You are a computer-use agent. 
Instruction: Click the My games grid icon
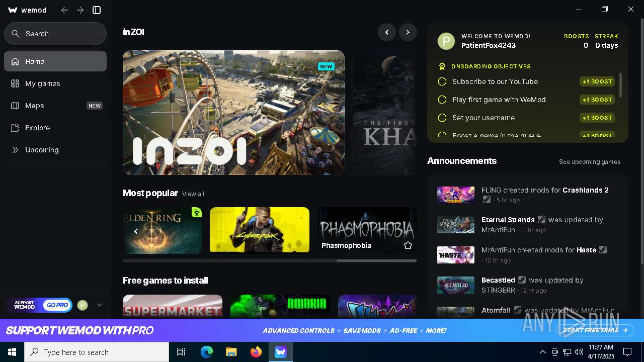point(15,83)
